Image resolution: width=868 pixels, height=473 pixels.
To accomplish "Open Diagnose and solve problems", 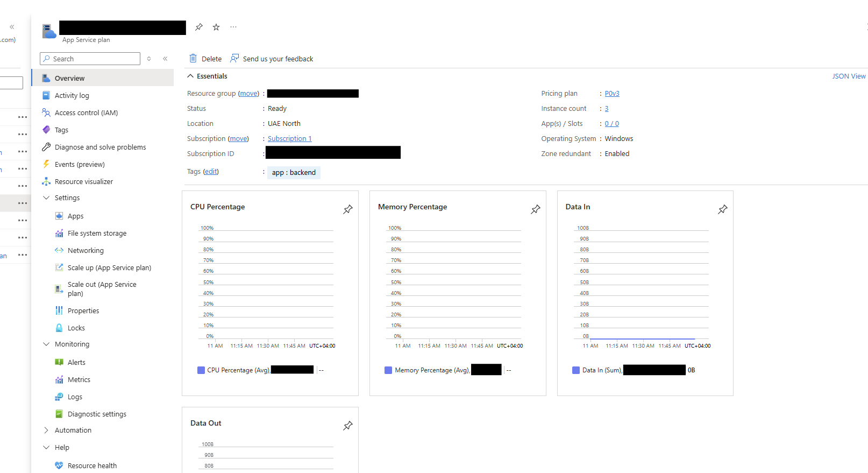I will [x=100, y=147].
